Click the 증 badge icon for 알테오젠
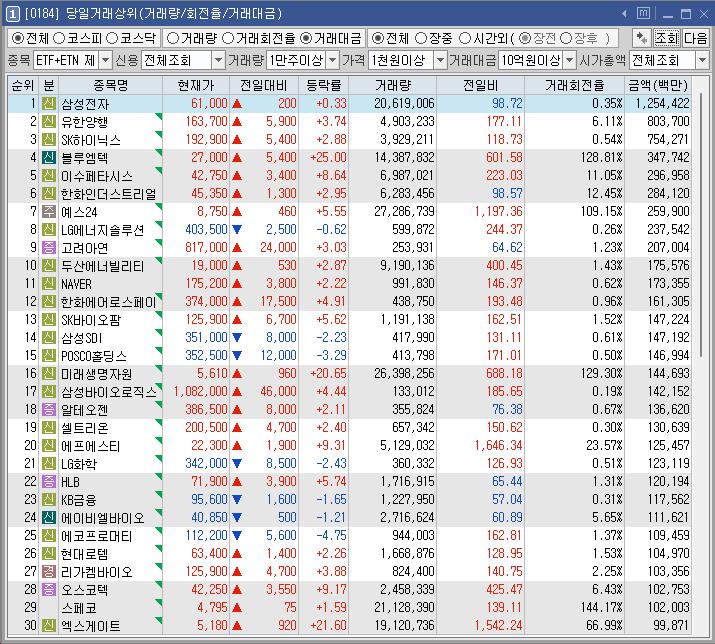This screenshot has width=715, height=644. click(49, 410)
